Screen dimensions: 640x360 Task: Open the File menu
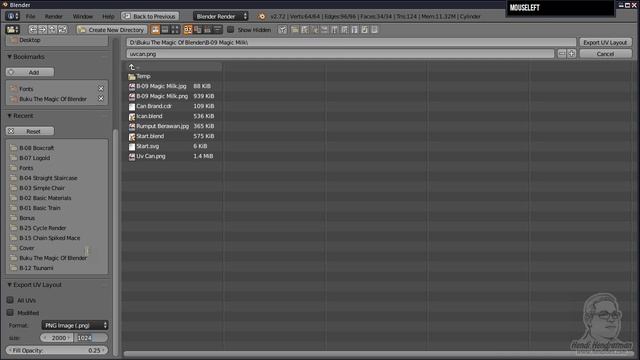31,16
